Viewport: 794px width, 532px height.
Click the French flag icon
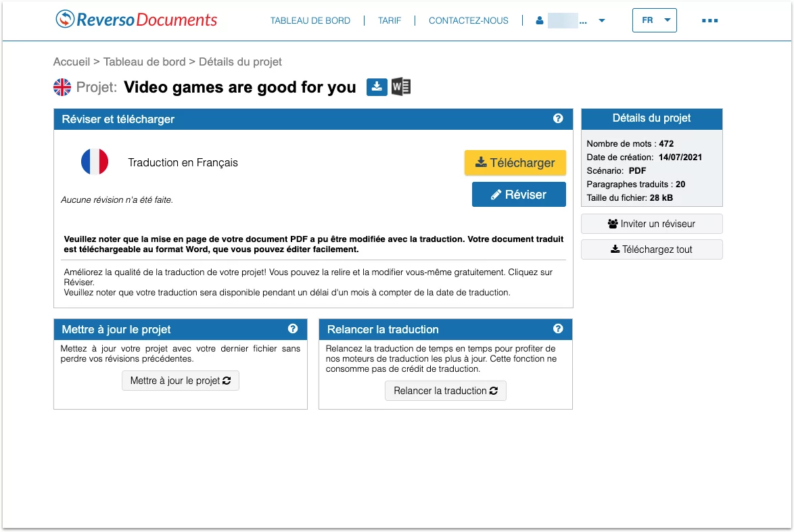tap(95, 162)
